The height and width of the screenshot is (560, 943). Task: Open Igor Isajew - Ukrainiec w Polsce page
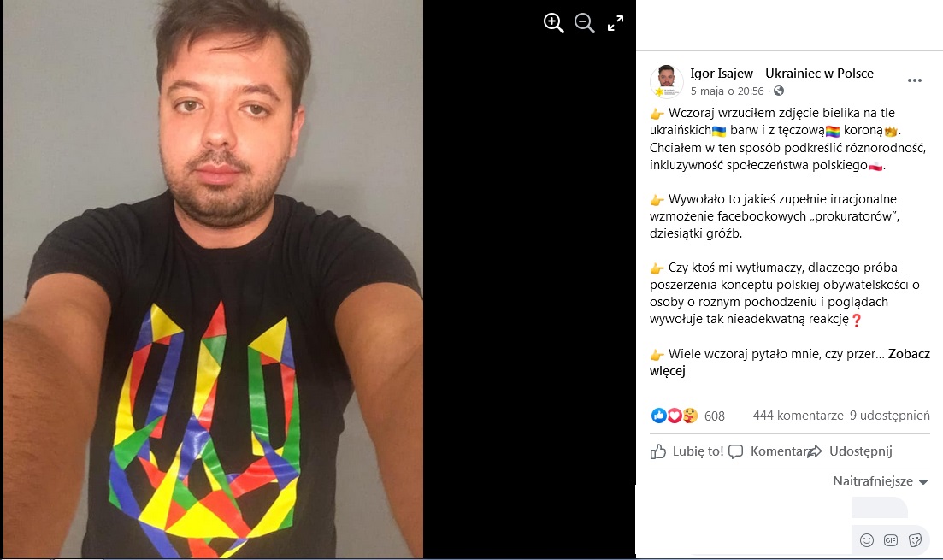[x=781, y=74]
